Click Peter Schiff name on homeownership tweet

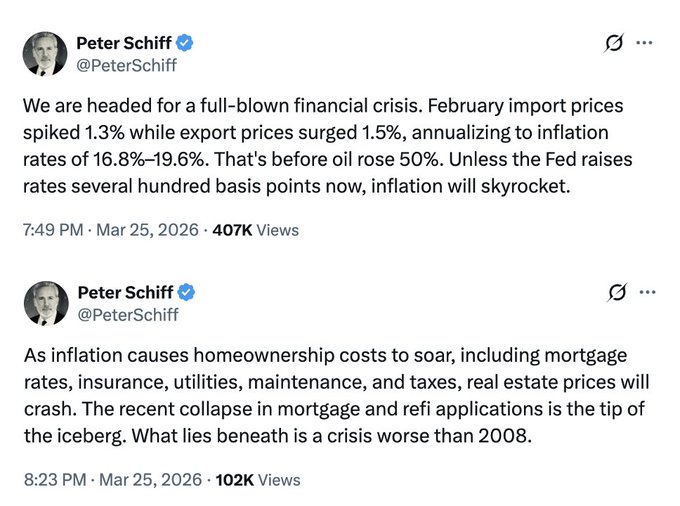click(124, 293)
